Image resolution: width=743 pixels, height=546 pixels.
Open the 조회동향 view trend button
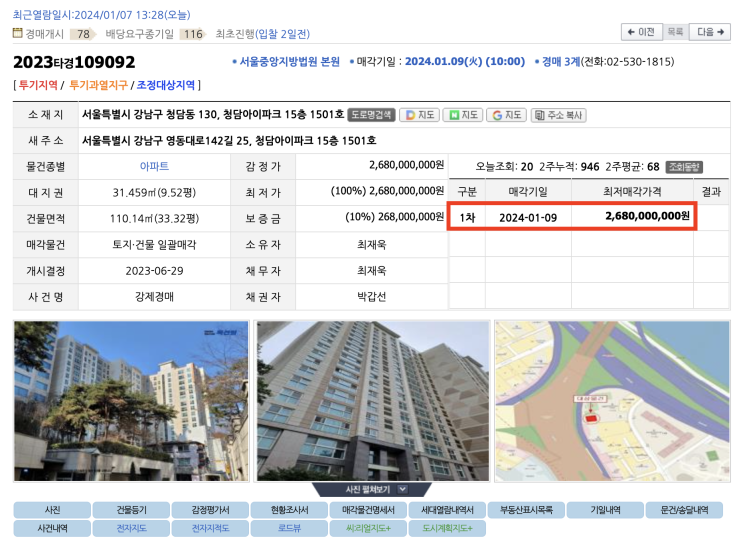tap(684, 167)
